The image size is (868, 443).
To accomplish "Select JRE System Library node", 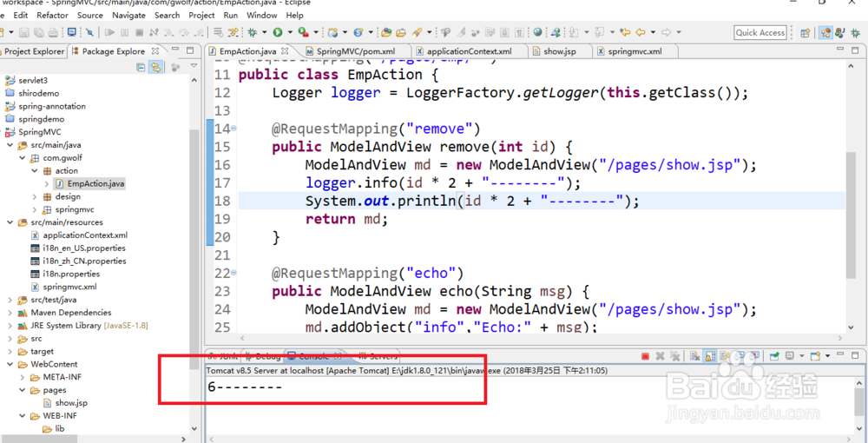I will click(x=89, y=326).
